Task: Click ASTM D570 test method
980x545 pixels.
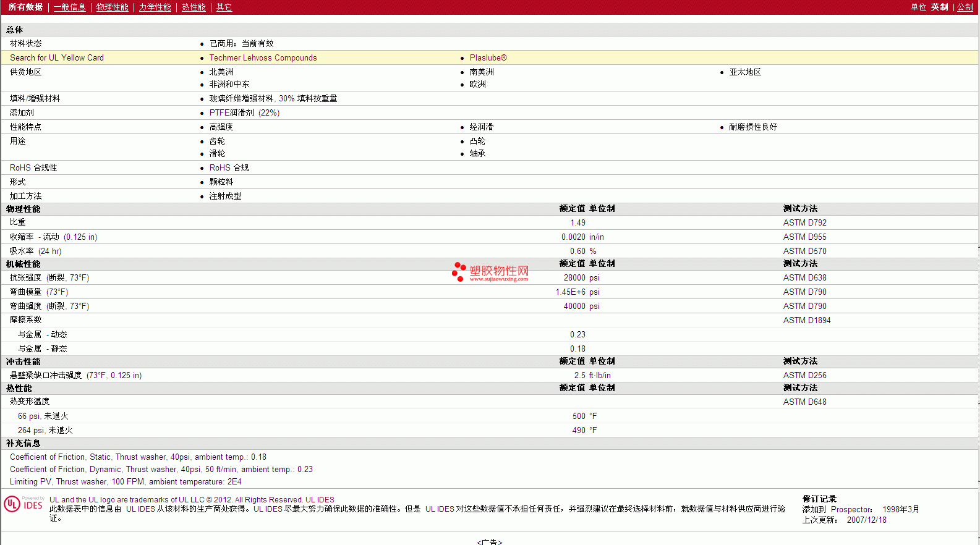Action: click(x=805, y=251)
